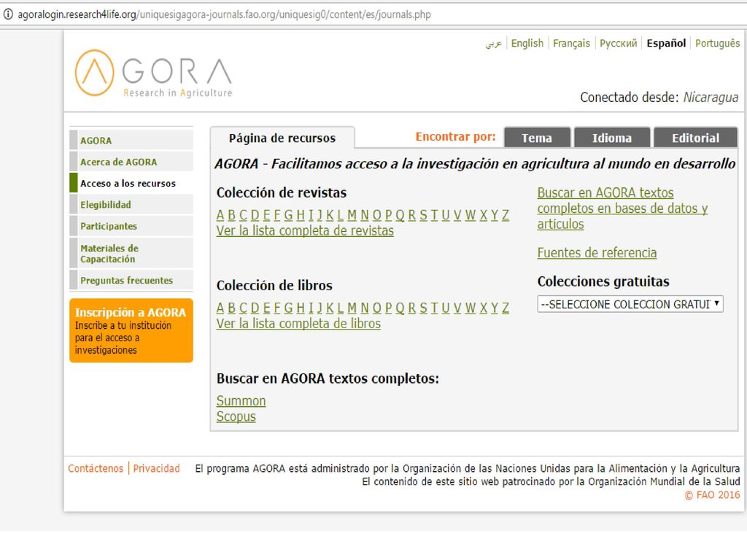This screenshot has width=747, height=560.
Task: Select the Español language link
Action: click(x=666, y=43)
